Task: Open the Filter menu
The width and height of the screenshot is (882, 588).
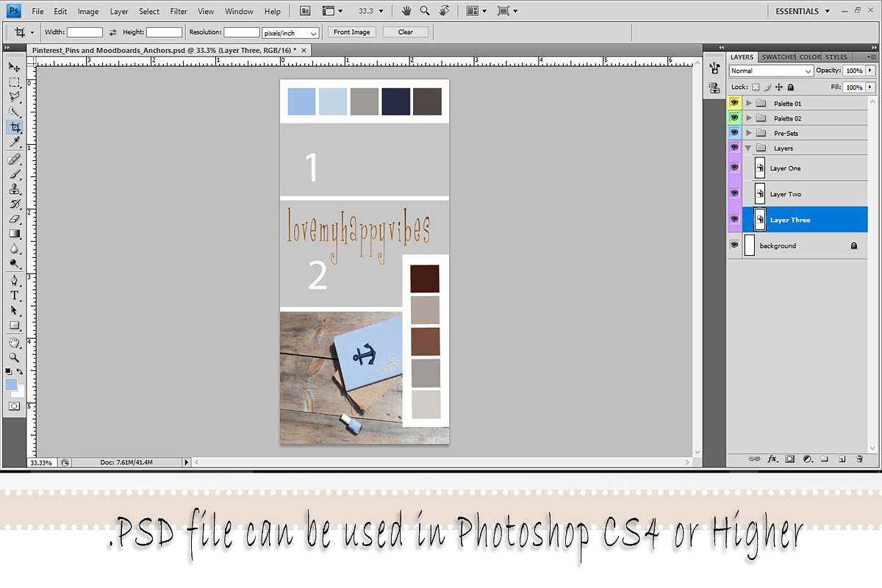Action: click(179, 11)
